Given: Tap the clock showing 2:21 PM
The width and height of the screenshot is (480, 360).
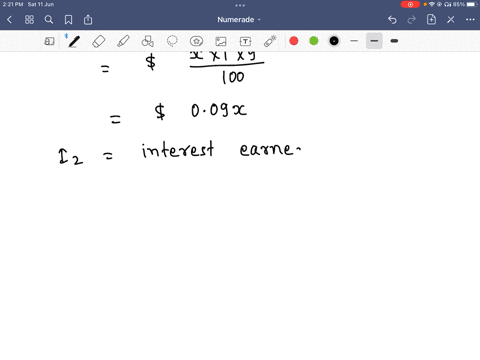Looking at the screenshot, I should click(x=13, y=4).
